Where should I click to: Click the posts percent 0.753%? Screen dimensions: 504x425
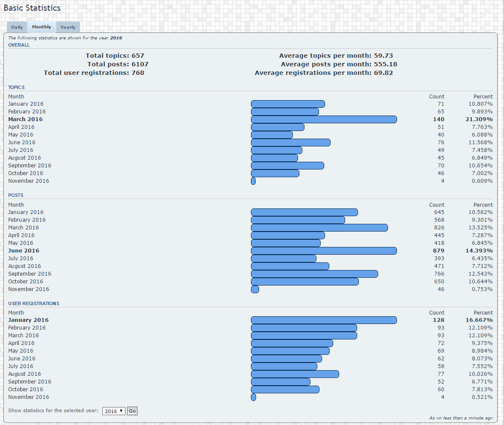(x=482, y=289)
